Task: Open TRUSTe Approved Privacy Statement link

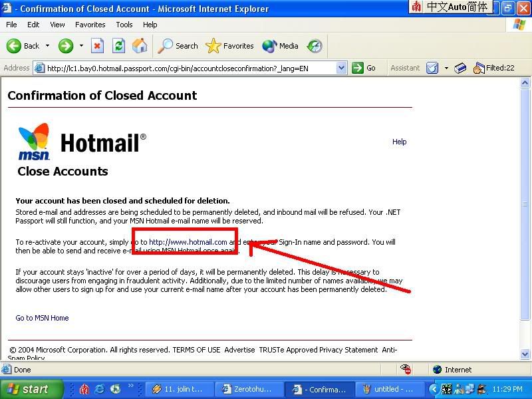Action: (319, 350)
